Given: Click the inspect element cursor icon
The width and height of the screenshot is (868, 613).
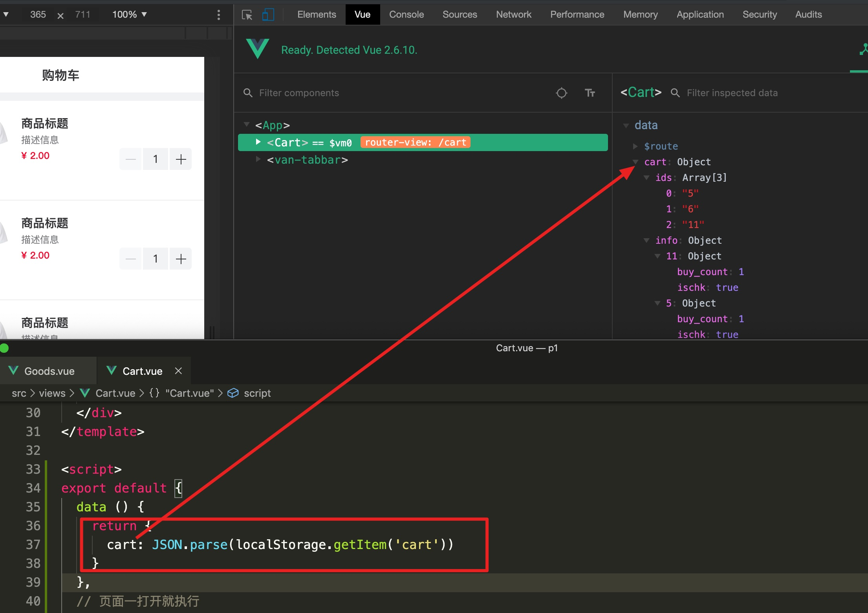Looking at the screenshot, I should 247,15.
